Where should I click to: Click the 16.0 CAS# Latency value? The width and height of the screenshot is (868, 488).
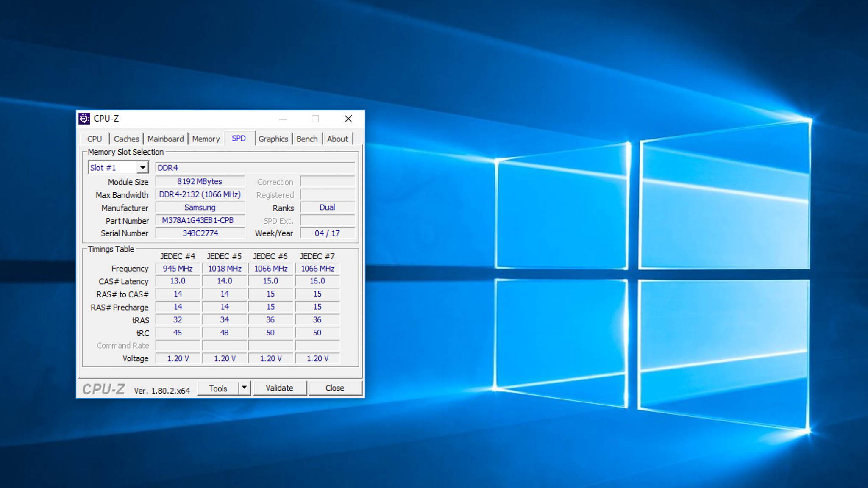click(x=317, y=281)
